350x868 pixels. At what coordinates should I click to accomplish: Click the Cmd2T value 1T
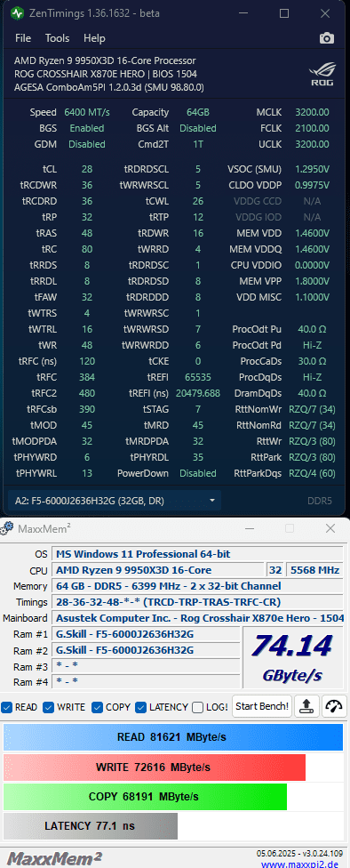click(x=198, y=144)
